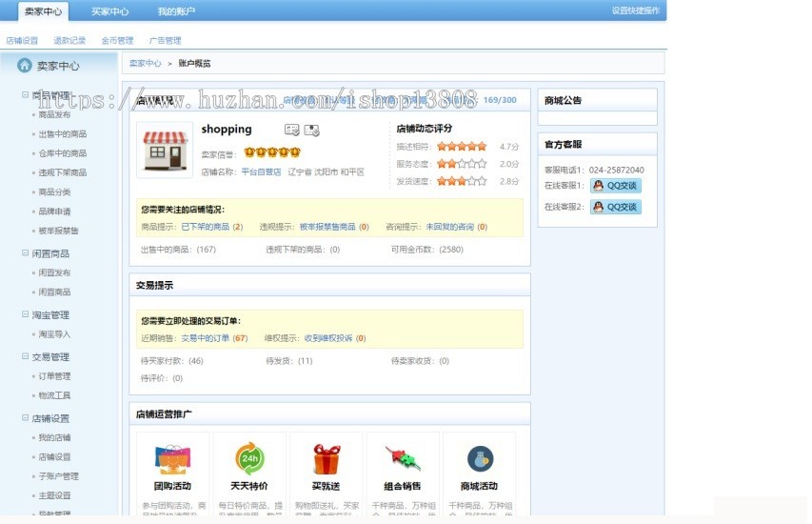
Task: Click the ID card verification icon next to shopping
Action: (291, 130)
